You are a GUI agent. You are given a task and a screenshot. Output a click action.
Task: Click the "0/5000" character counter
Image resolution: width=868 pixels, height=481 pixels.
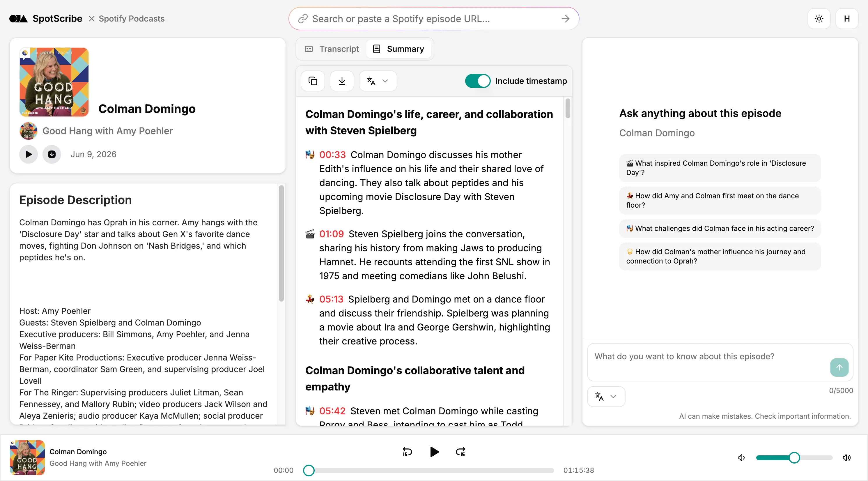(x=841, y=390)
